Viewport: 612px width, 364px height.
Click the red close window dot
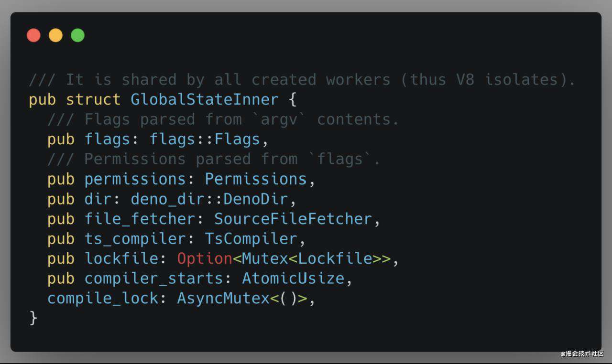pos(33,35)
